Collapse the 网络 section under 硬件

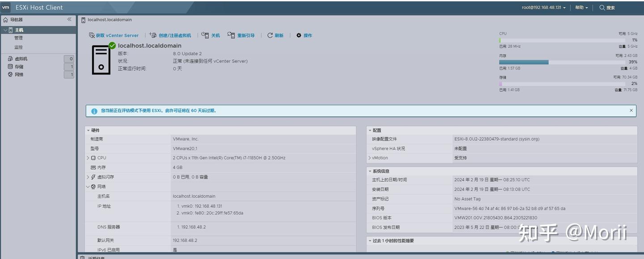88,186
